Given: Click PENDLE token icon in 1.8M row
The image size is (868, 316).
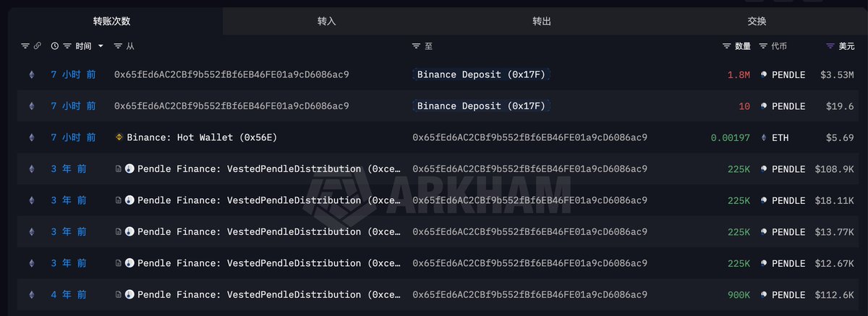Looking at the screenshot, I should click(x=764, y=75).
